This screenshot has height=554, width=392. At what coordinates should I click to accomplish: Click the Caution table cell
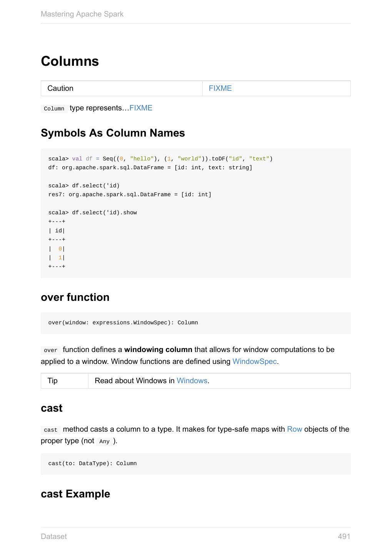[x=60, y=88]
